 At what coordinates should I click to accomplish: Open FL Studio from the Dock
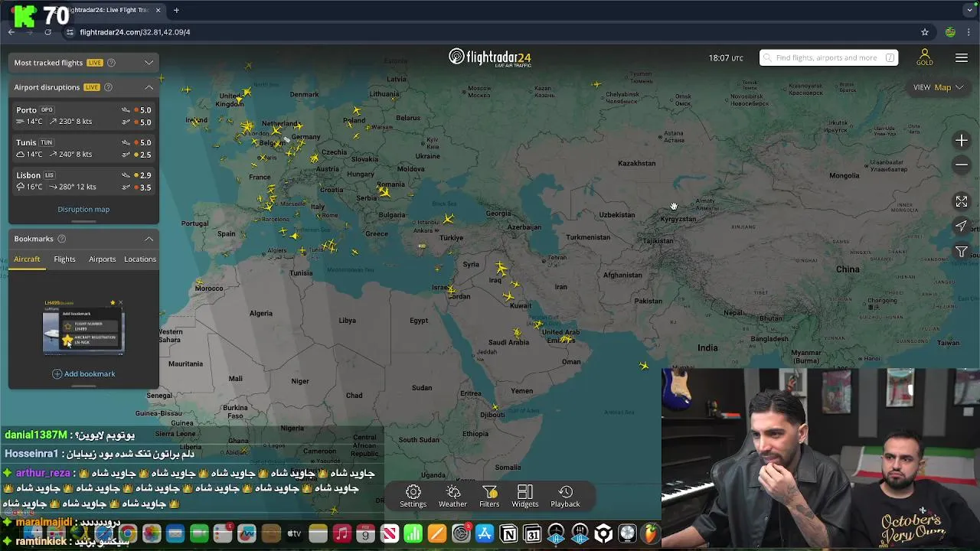[651, 533]
